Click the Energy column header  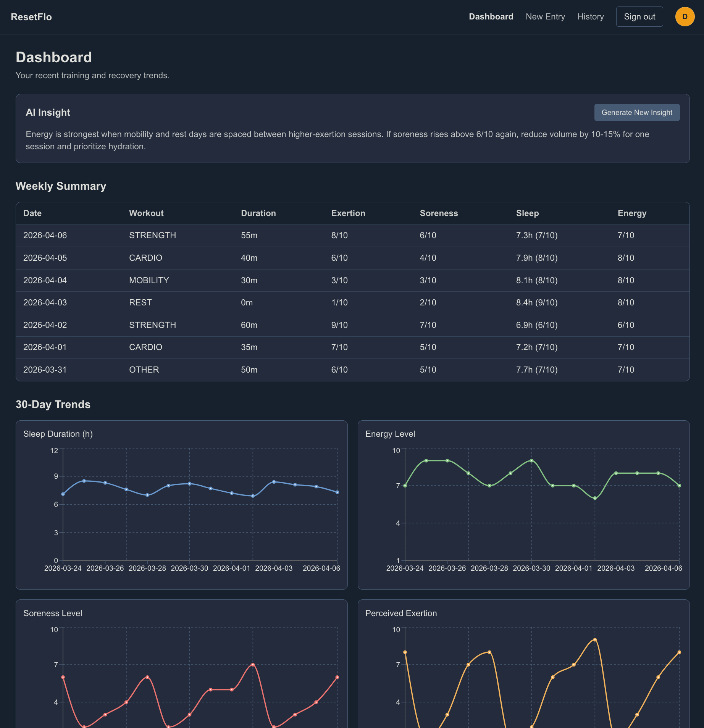click(632, 213)
